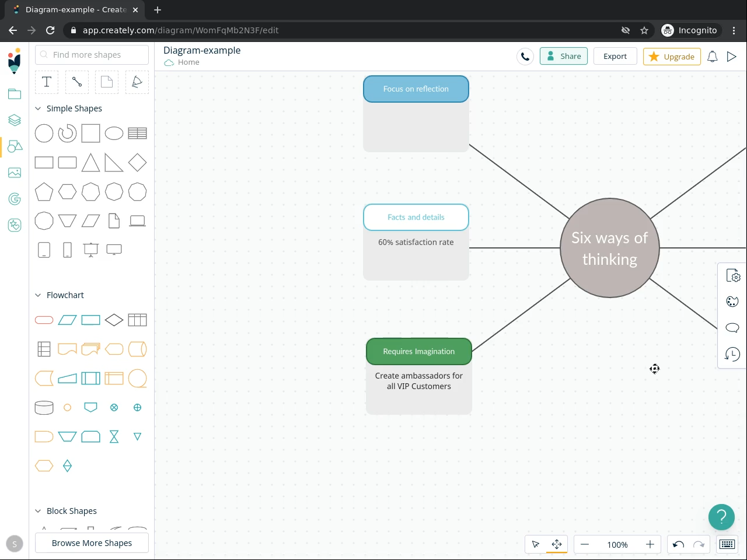Click the Export button
The height and width of the screenshot is (560, 747).
pyautogui.click(x=615, y=57)
